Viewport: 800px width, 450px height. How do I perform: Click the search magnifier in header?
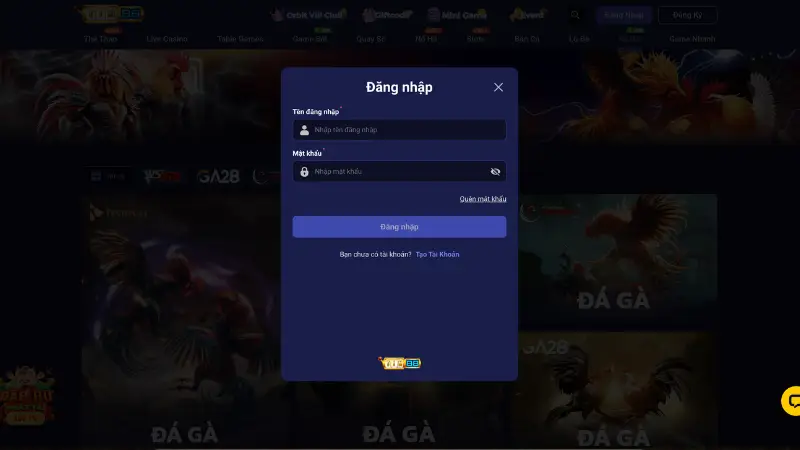[575, 15]
